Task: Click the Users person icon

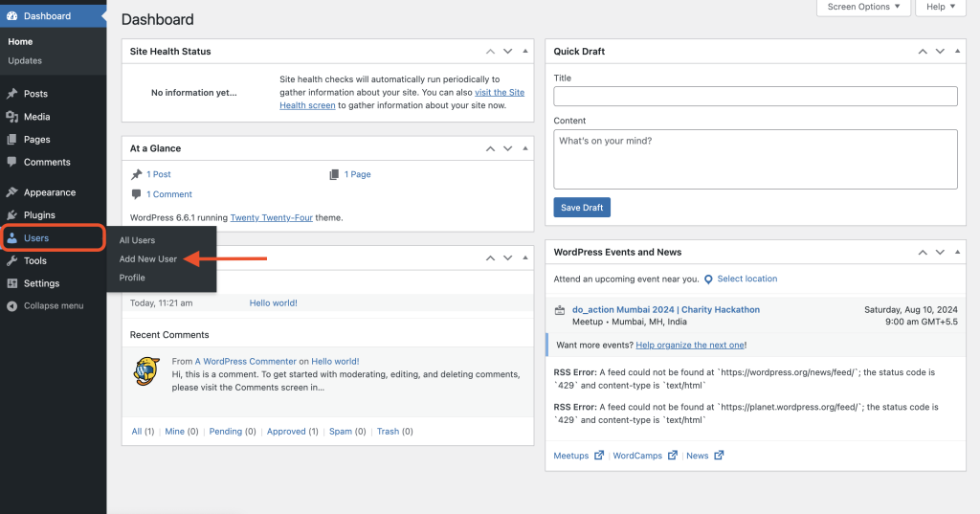Action: pos(11,238)
